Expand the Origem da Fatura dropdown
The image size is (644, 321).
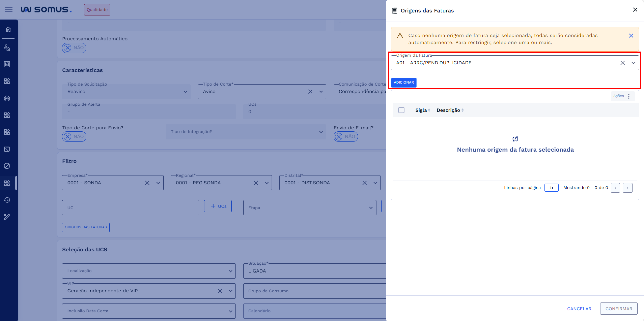(x=633, y=63)
